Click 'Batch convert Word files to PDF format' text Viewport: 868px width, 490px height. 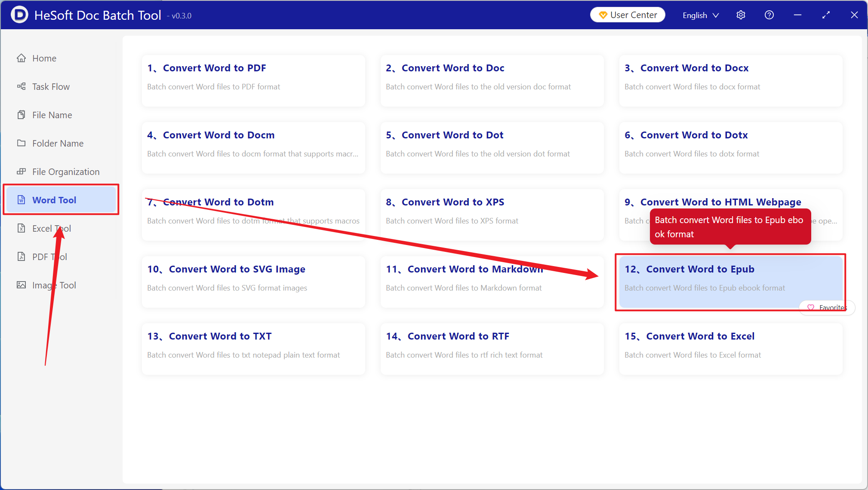click(213, 87)
